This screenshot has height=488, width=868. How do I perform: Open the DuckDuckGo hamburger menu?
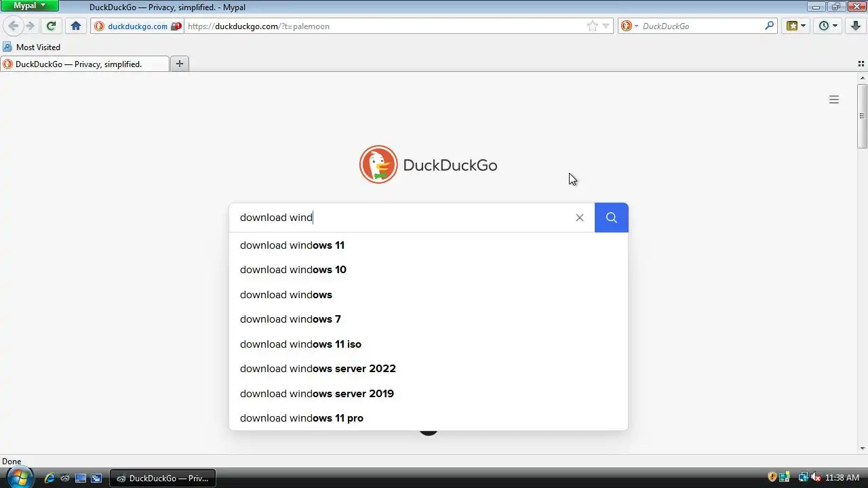[834, 100]
